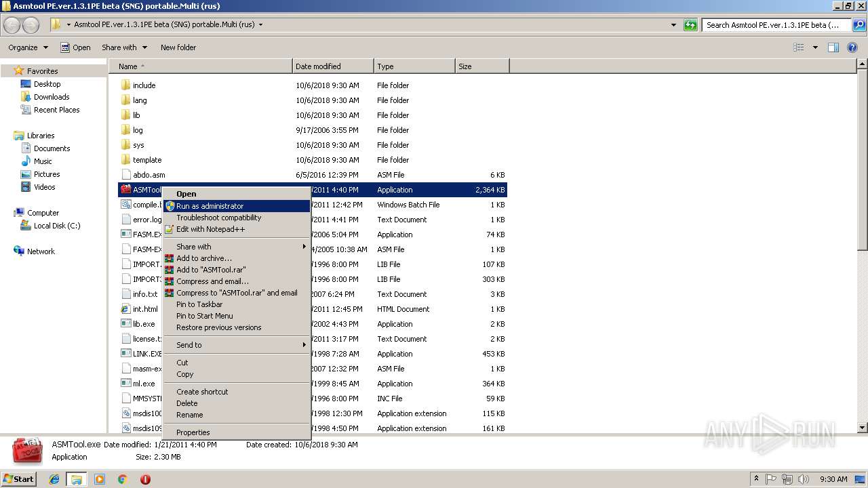Sort by Name column header
The height and width of the screenshot is (488, 868).
(201, 66)
